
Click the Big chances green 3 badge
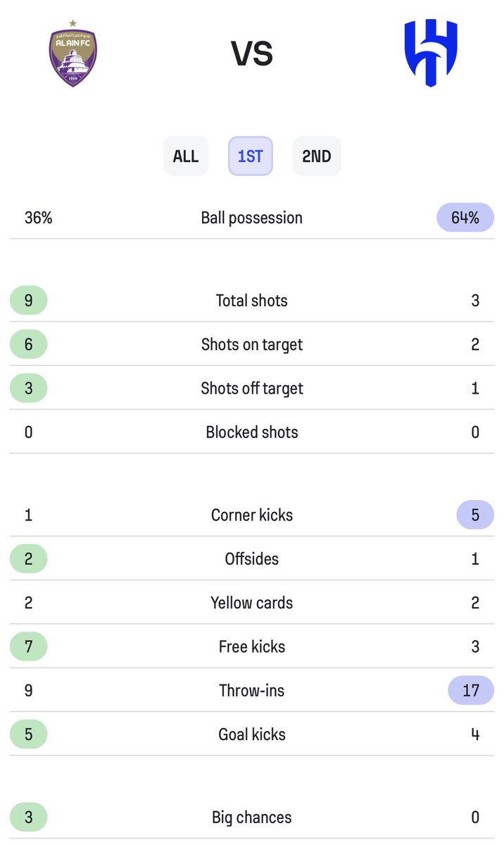(28, 818)
